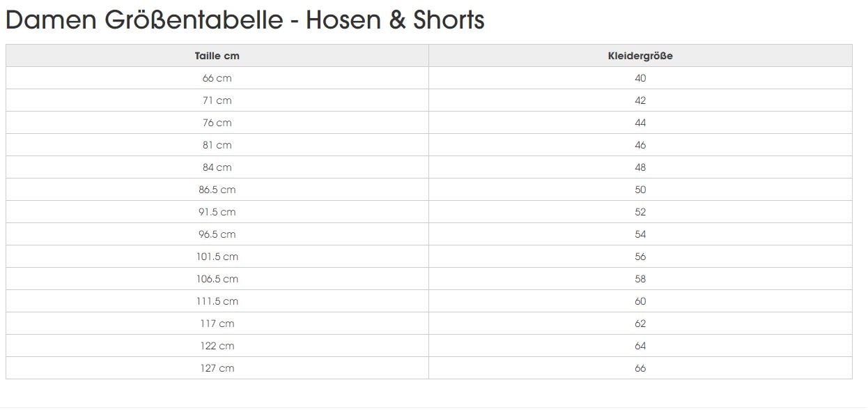Click dress size 58 cell

[x=640, y=279]
